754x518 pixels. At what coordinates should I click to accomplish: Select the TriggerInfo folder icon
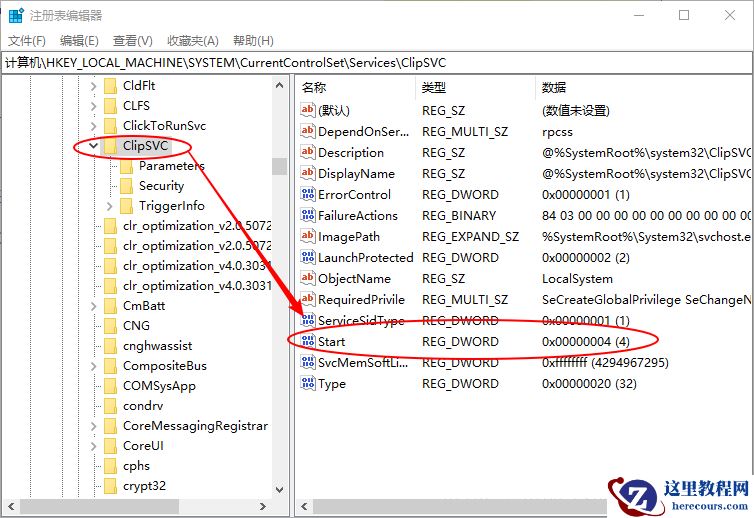(126, 206)
